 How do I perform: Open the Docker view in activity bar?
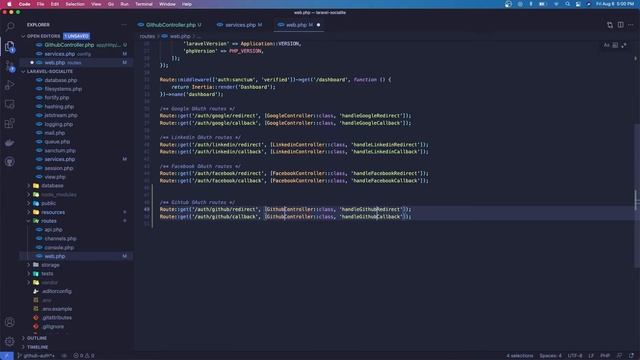tap(9, 142)
